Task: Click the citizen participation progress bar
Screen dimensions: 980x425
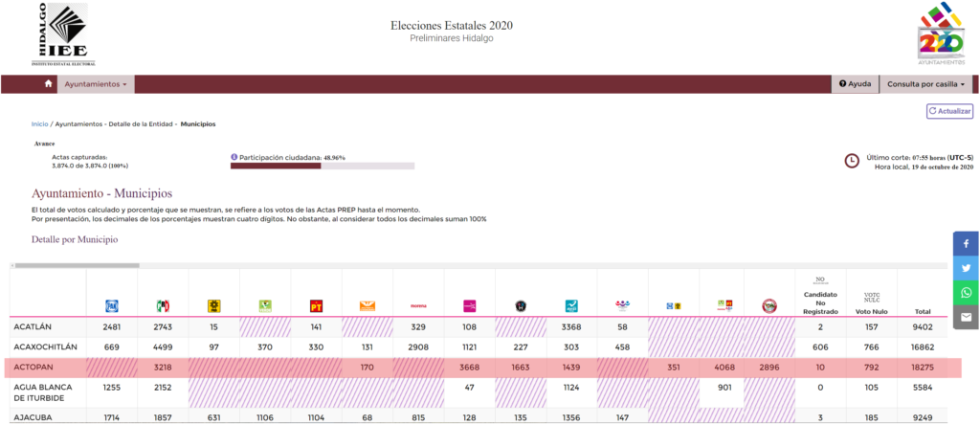Action: [x=323, y=166]
